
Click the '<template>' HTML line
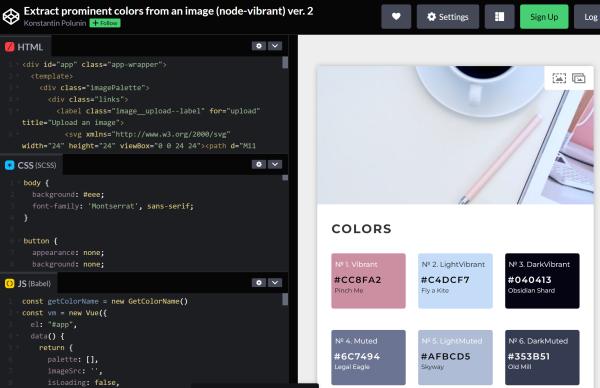(x=52, y=76)
